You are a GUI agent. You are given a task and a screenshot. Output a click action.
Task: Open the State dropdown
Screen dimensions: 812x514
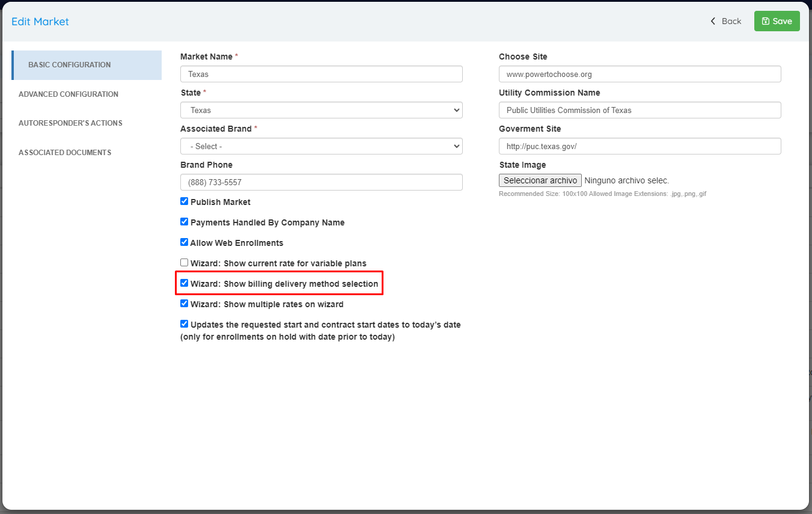point(322,110)
